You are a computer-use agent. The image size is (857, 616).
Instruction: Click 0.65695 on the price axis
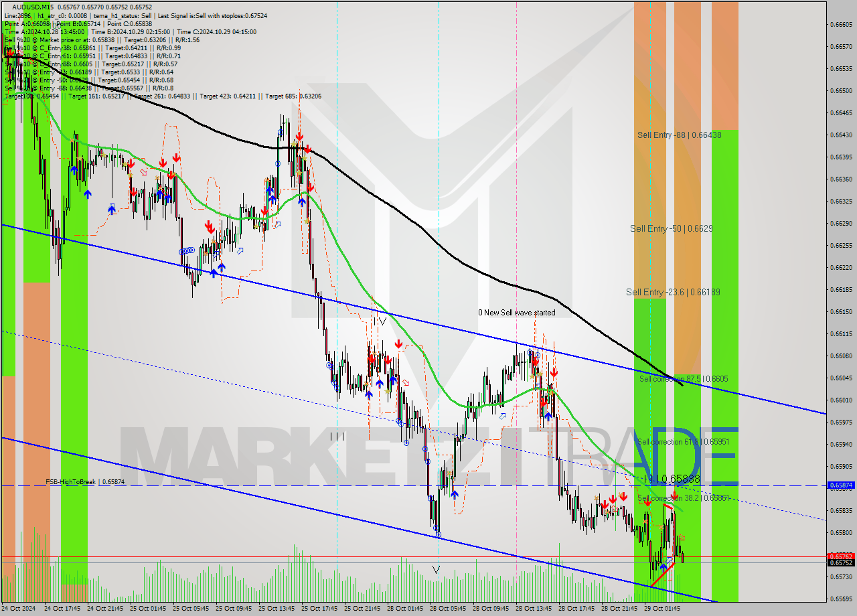click(x=841, y=599)
